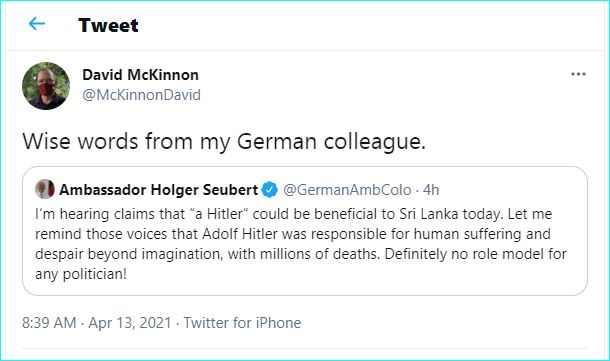Screen dimensions: 610x361
Task: Open the Twitter for iPhone source link
Action: pyautogui.click(x=242, y=323)
